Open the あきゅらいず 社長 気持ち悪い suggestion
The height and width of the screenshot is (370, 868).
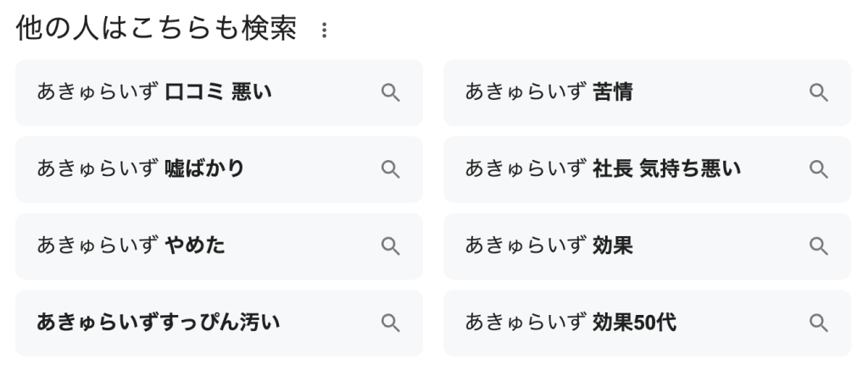(x=603, y=169)
